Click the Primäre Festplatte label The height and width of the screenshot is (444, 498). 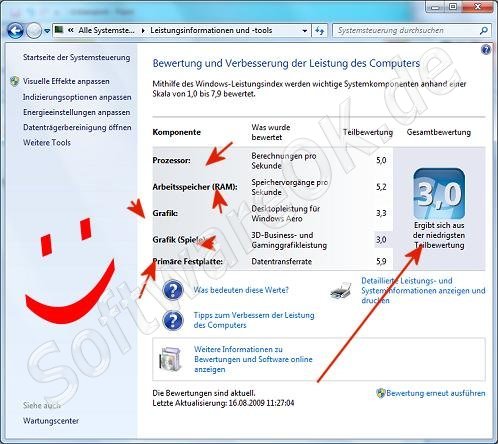tap(187, 261)
